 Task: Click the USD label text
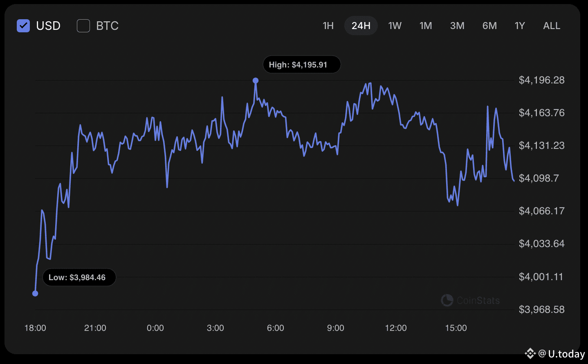[48, 26]
